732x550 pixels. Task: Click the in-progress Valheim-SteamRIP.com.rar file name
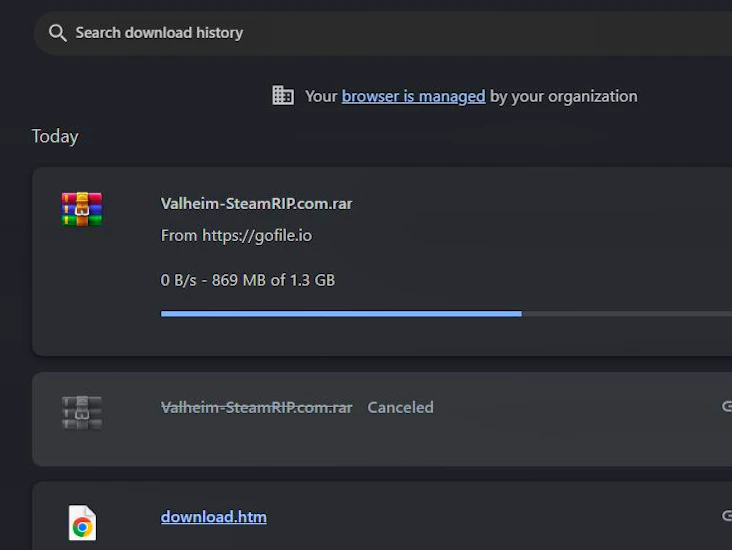256,203
